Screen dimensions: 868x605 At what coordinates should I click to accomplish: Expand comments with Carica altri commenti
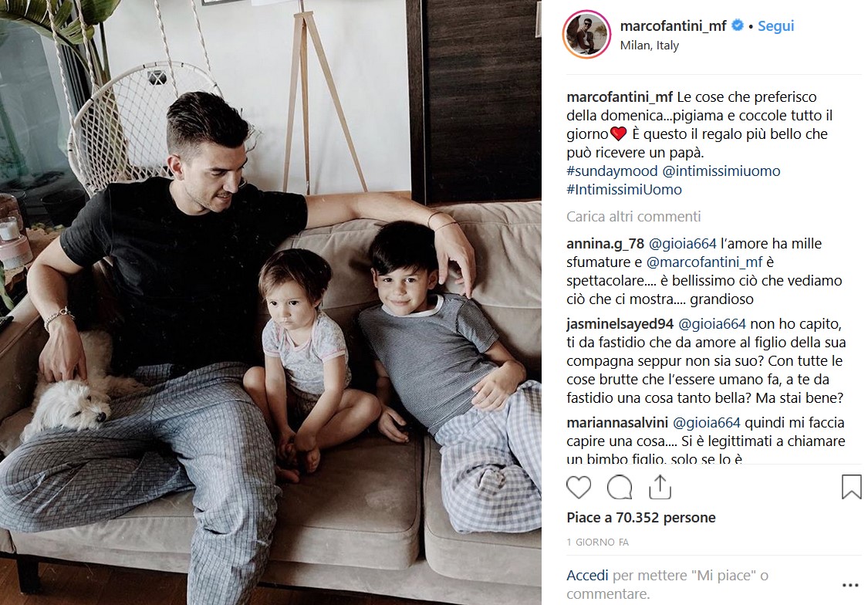[x=633, y=216]
